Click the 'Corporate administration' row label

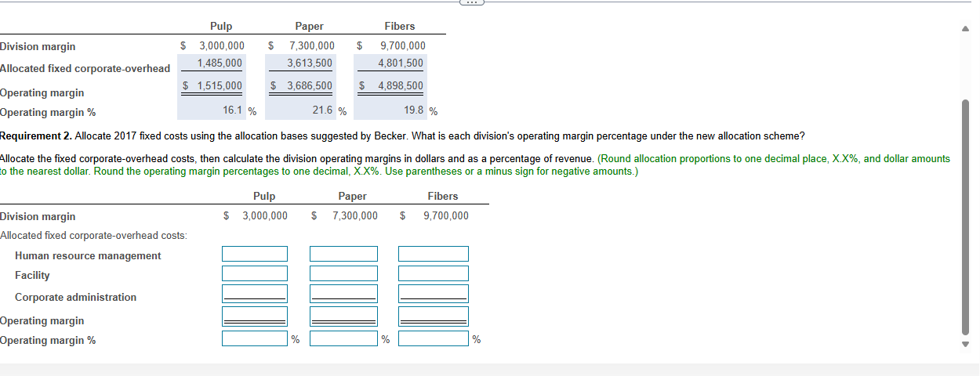tap(75, 297)
